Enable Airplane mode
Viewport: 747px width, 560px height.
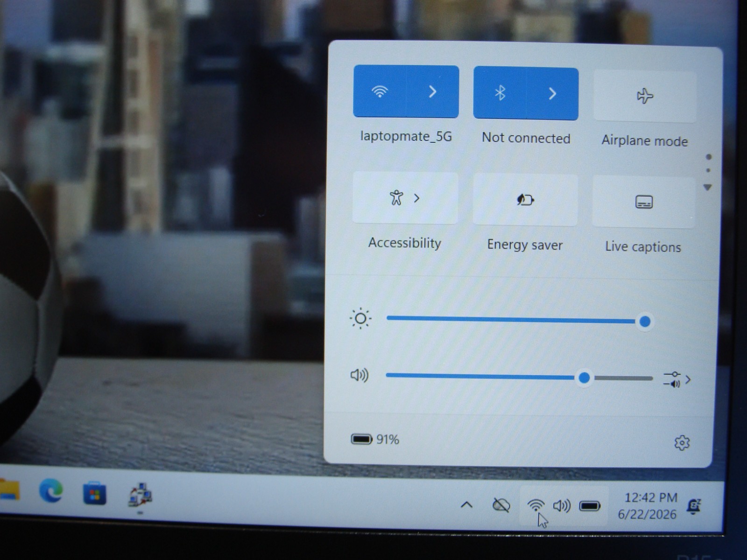tap(645, 96)
